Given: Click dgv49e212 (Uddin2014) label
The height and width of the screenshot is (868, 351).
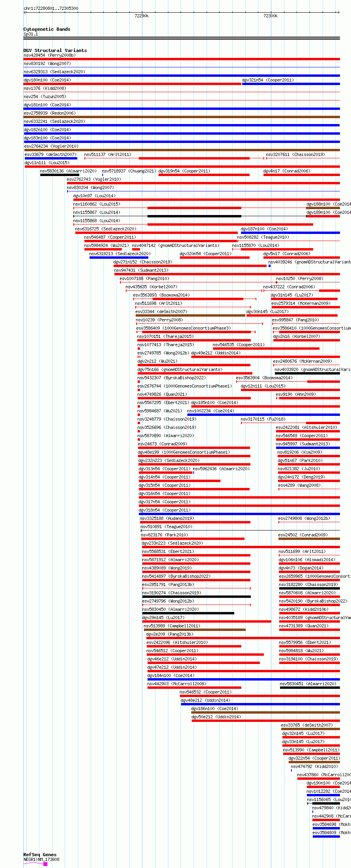Looking at the screenshot, I should (216, 353).
